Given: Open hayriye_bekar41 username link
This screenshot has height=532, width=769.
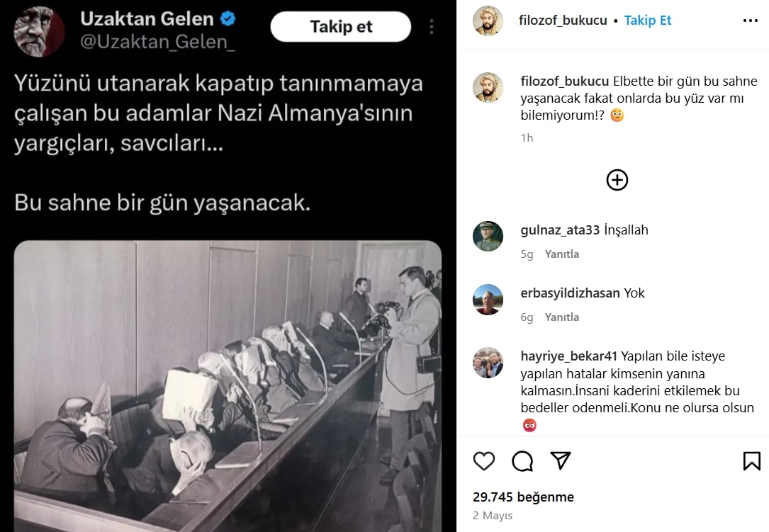Looking at the screenshot, I should (568, 356).
